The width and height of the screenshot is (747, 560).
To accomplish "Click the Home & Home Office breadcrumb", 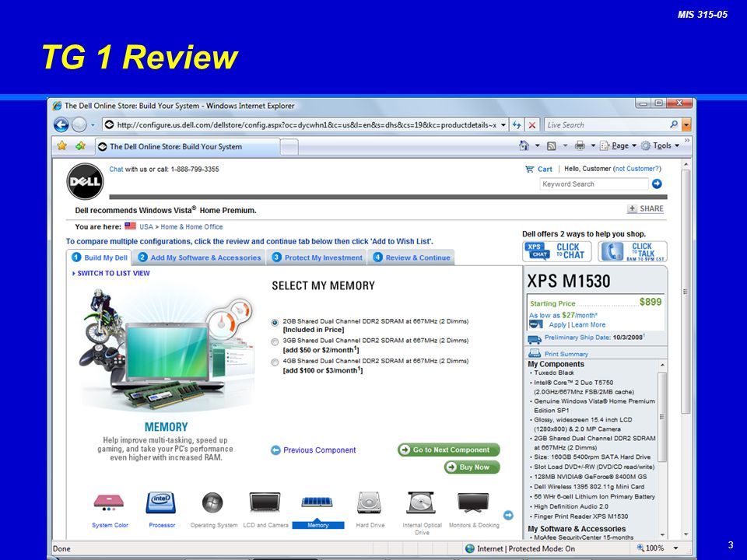I will [191, 226].
